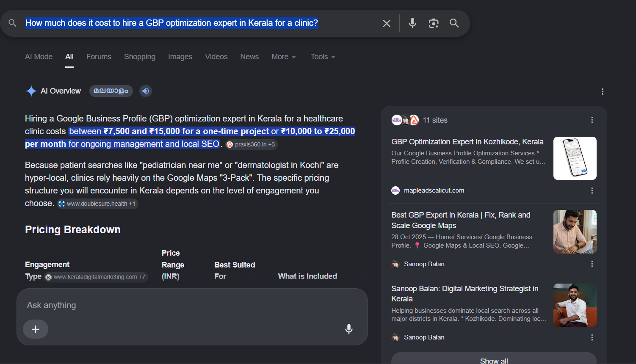Click the Best Suited For column header
Image resolution: width=636 pixels, height=364 pixels.
(x=235, y=270)
